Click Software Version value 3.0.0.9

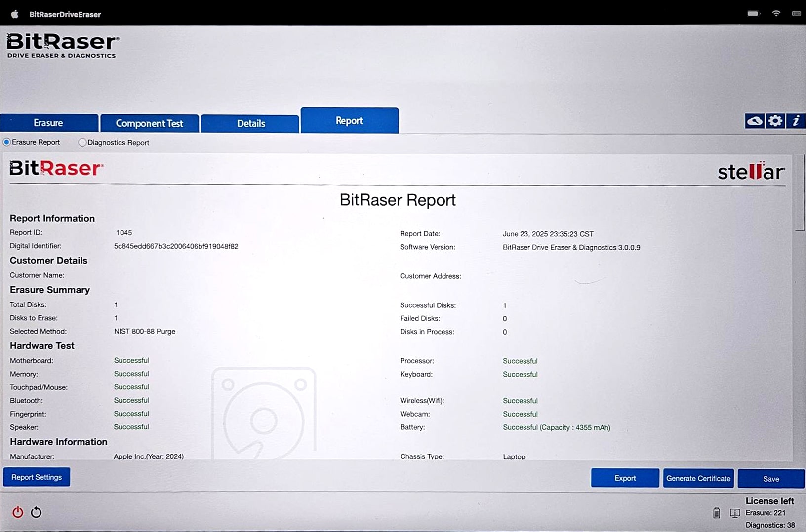[x=571, y=247]
